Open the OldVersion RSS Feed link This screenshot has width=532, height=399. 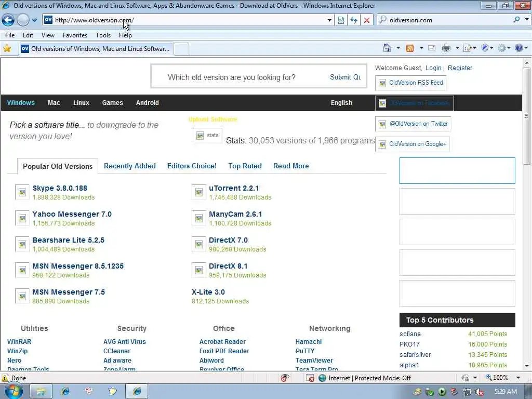(x=411, y=83)
